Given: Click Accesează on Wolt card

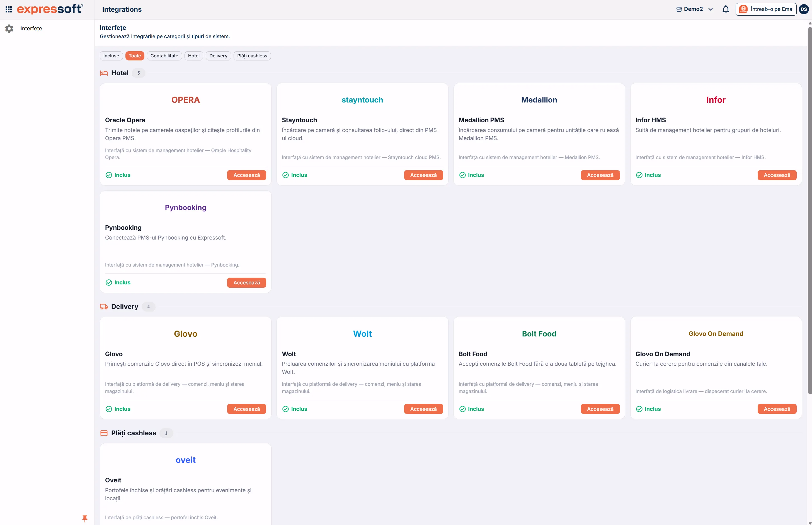Looking at the screenshot, I should [x=423, y=409].
